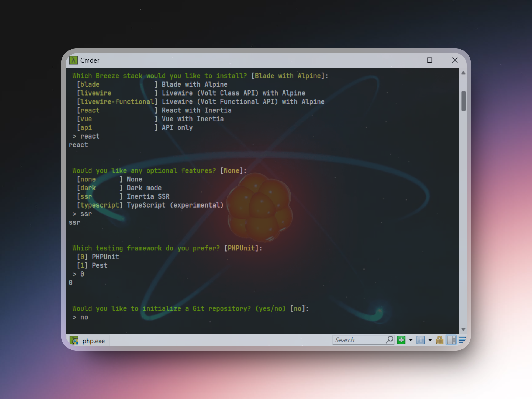The image size is (532, 399).
Task: Click the green new console plus icon
Action: point(401,340)
